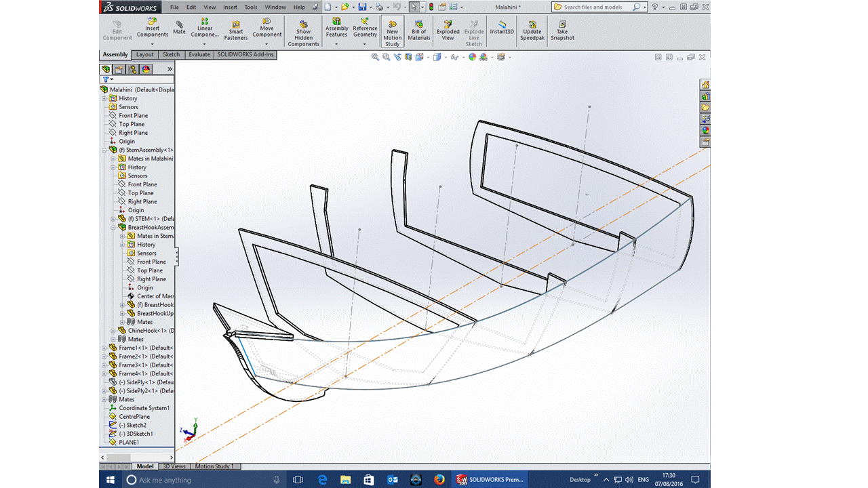
Task: Start a New Motion Study
Action: coord(393,32)
